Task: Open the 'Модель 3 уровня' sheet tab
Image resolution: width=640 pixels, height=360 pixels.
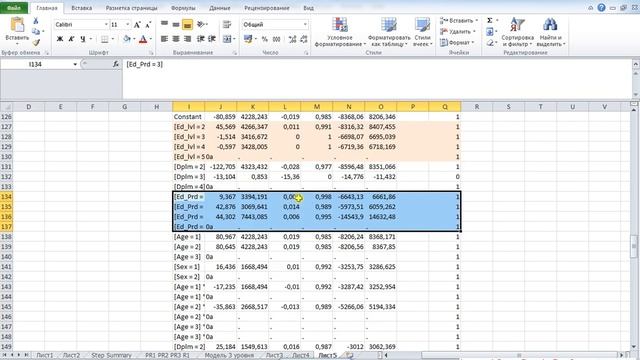Action: point(229,355)
